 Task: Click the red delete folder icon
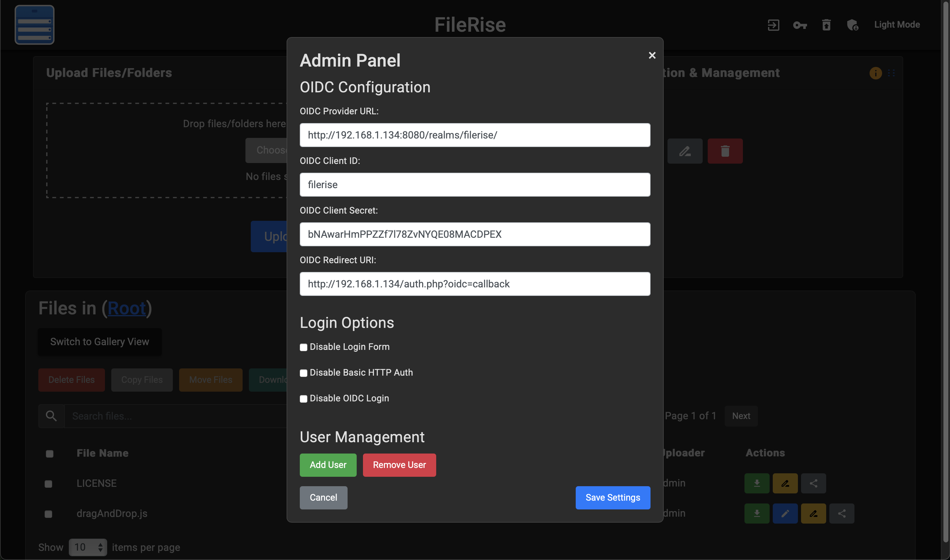tap(725, 151)
